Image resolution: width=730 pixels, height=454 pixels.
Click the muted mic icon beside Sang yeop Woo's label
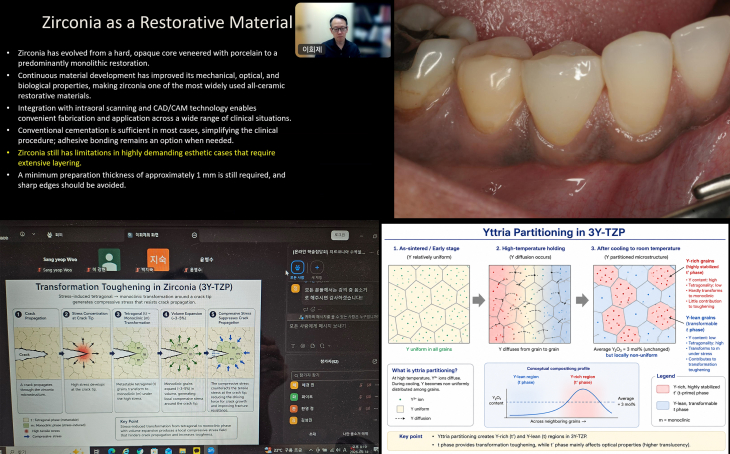(39, 270)
